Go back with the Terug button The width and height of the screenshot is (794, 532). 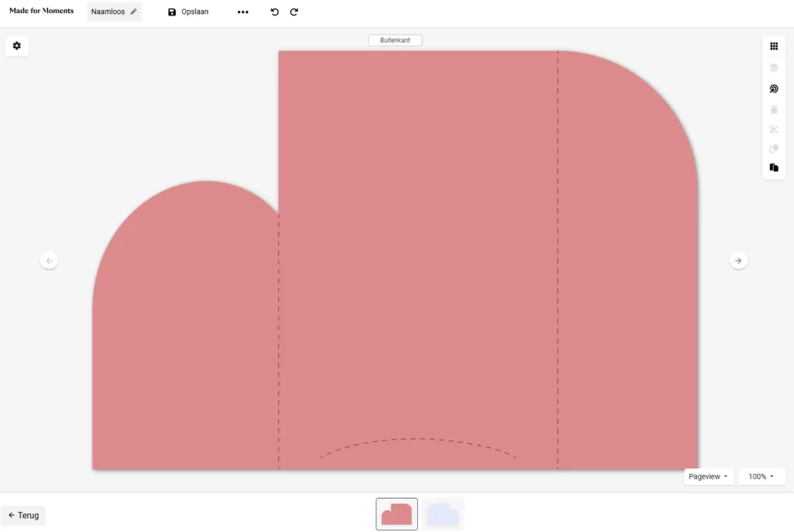(23, 515)
